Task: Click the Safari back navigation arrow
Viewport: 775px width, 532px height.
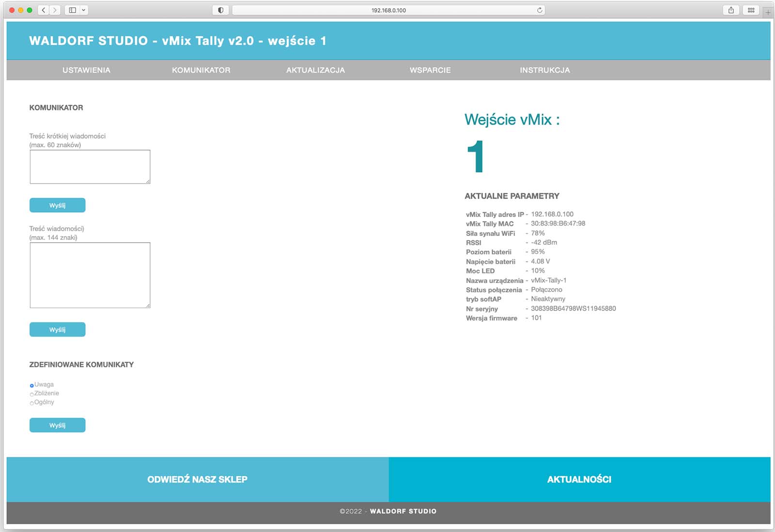Action: click(x=44, y=10)
